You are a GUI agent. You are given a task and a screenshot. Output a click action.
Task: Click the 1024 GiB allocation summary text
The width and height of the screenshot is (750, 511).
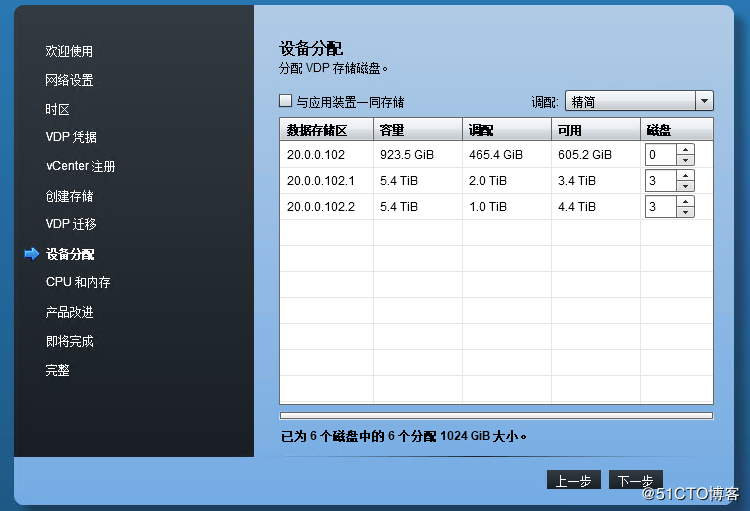[x=403, y=436]
